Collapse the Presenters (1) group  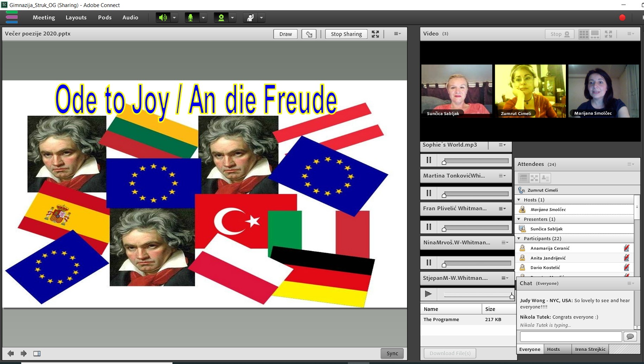519,219
